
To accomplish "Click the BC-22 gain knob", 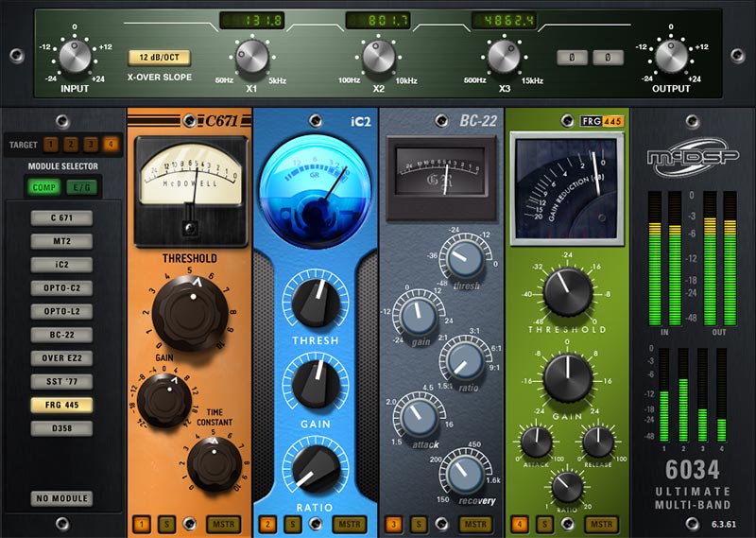I will [418, 316].
